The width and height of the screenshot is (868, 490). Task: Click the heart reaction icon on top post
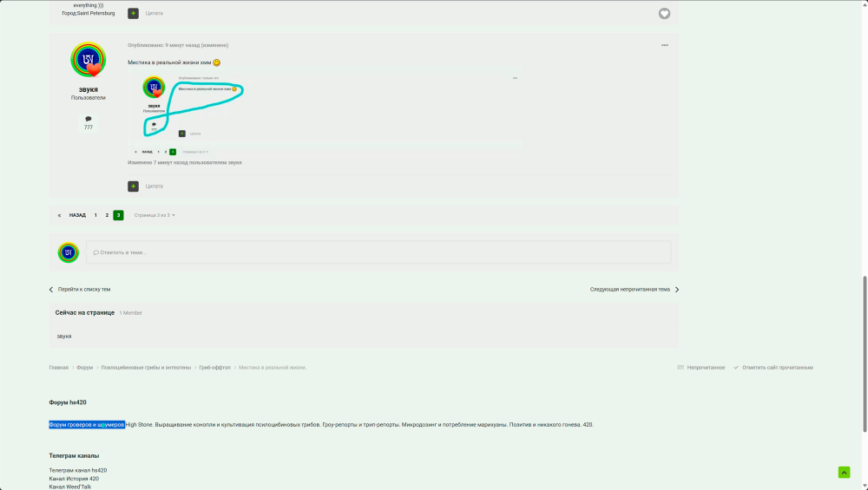664,14
